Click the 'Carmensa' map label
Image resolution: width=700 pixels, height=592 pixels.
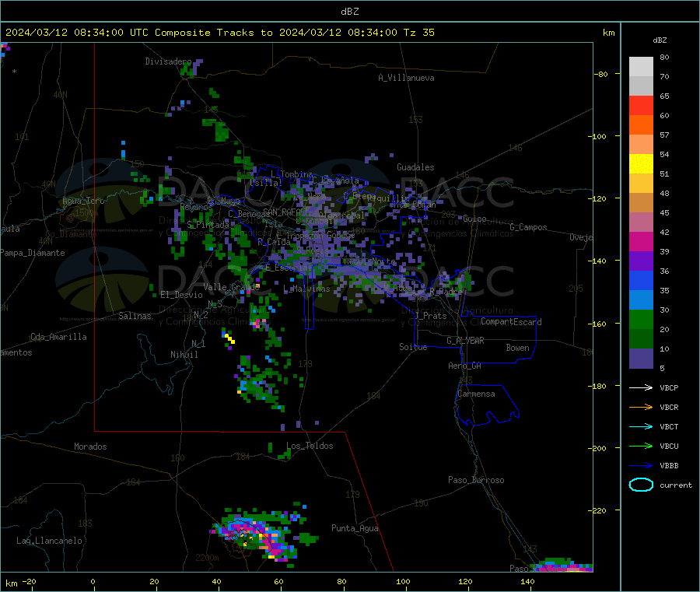[476, 394]
